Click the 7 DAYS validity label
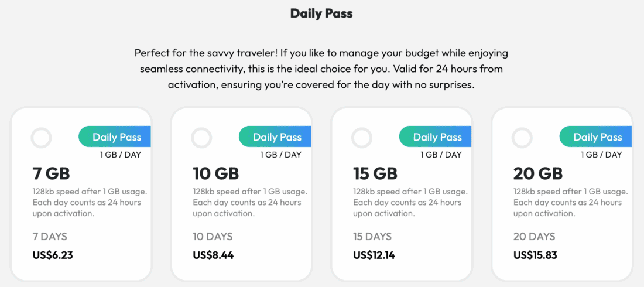Screen dimensions: 644x287 [50, 237]
